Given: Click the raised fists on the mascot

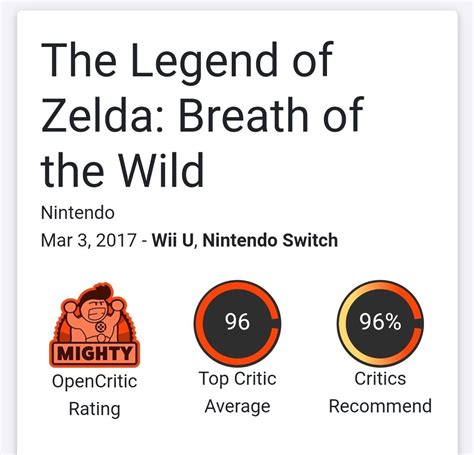Looking at the screenshot, I should tap(95, 305).
